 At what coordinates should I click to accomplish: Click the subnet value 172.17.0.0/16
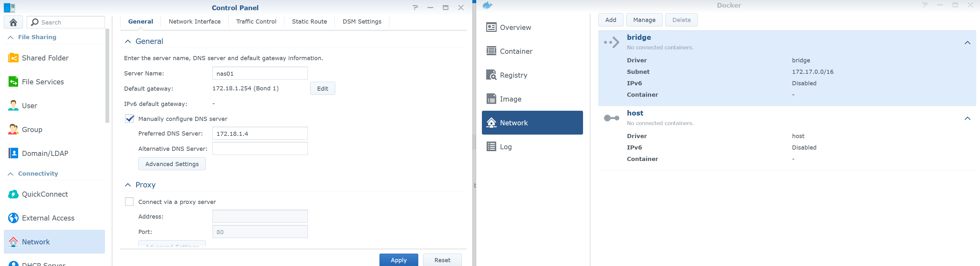pos(813,72)
